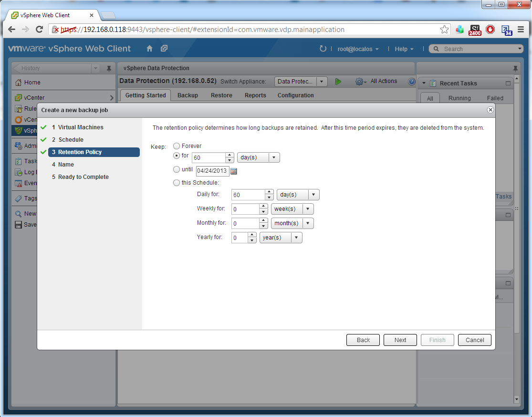
Task: Select the 'this Schedule' radio button
Action: click(x=177, y=183)
